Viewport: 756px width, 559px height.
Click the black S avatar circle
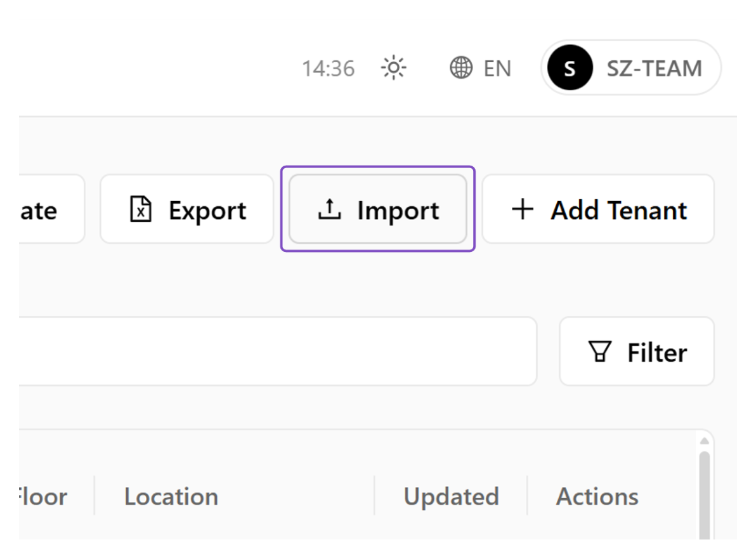[x=570, y=68]
